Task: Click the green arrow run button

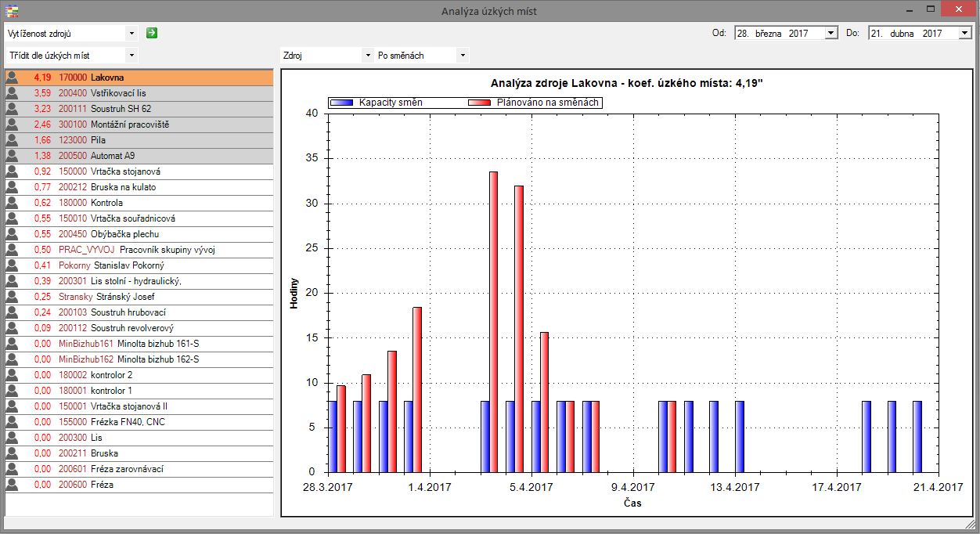Action: tap(152, 33)
